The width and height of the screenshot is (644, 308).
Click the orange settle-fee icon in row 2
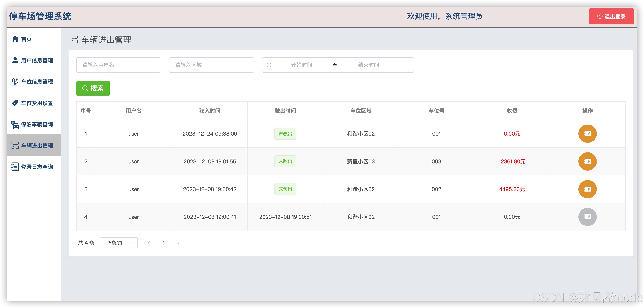coord(587,161)
